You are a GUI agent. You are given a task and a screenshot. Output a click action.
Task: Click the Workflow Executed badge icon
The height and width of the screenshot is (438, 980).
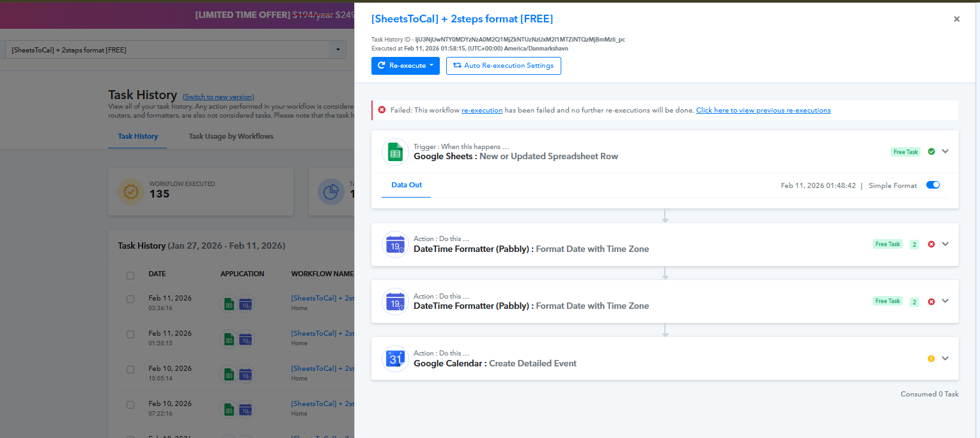[x=131, y=192]
